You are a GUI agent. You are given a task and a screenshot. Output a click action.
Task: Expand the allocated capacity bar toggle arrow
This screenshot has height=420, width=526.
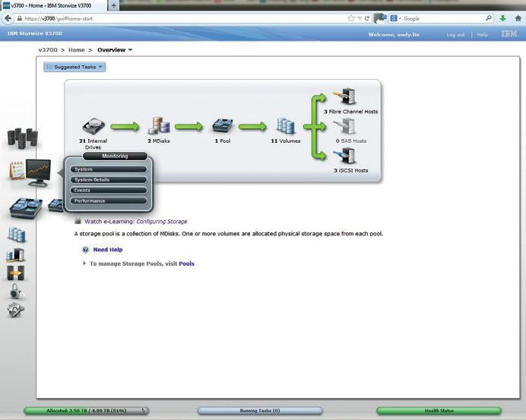[x=143, y=411]
